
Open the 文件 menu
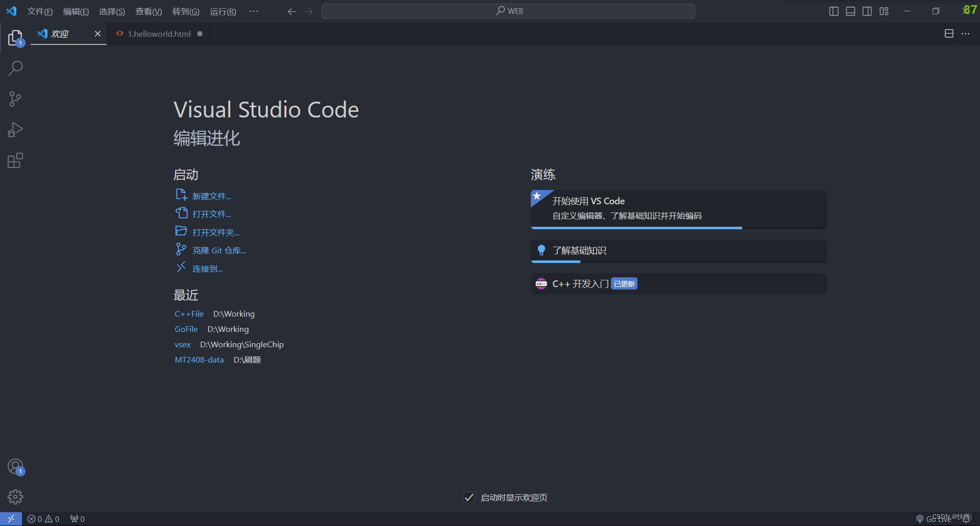pos(40,11)
